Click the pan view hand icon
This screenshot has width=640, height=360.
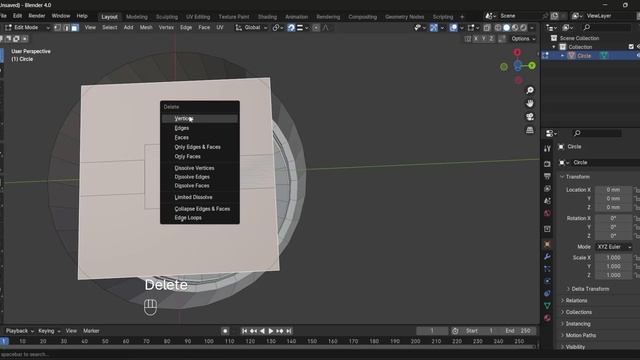pos(530,104)
